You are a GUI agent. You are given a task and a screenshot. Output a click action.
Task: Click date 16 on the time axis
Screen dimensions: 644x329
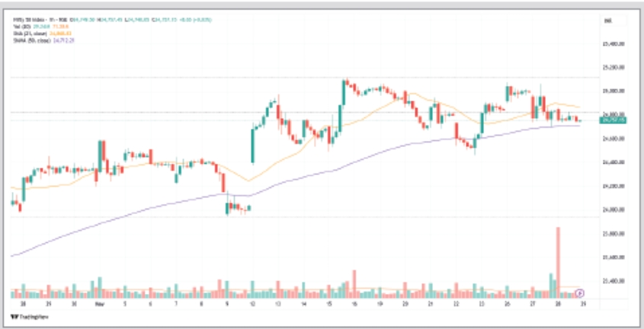[354, 302]
